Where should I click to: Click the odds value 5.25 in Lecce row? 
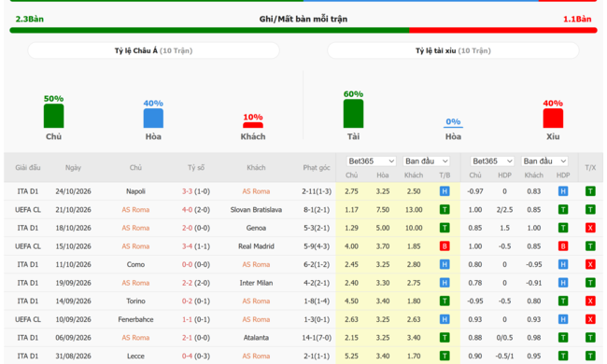click(x=351, y=356)
